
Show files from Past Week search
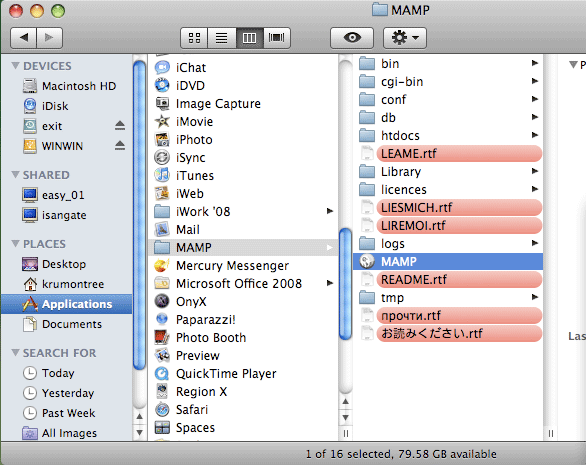pos(67,413)
